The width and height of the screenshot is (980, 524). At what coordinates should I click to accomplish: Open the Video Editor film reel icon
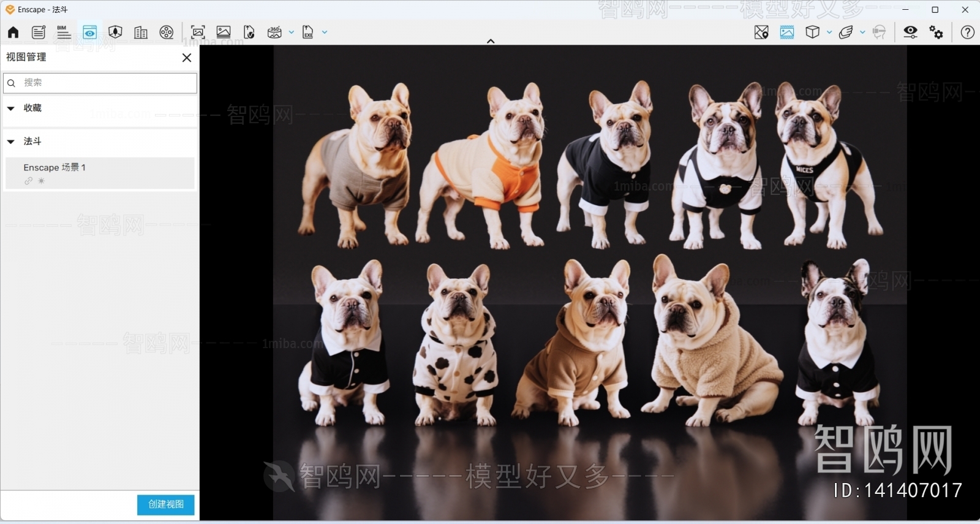tap(167, 32)
